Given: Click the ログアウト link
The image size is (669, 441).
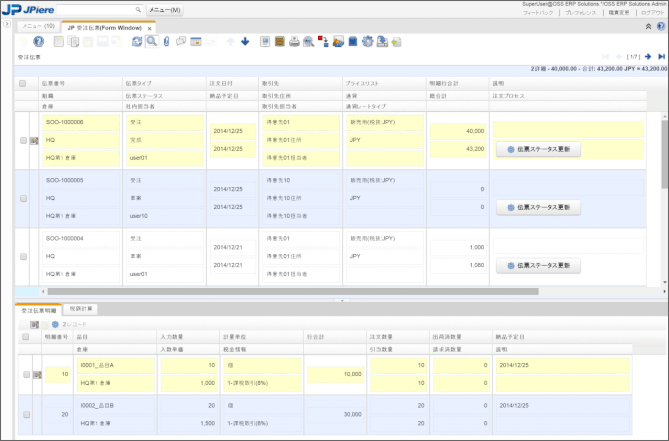Looking at the screenshot, I should coord(652,13).
